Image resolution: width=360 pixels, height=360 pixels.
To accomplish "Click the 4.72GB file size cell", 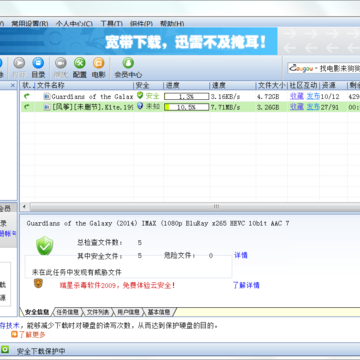I will pos(268,97).
